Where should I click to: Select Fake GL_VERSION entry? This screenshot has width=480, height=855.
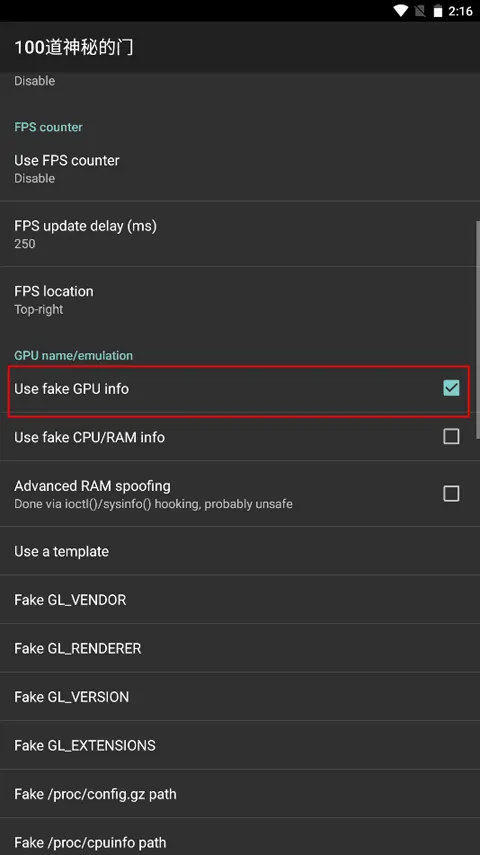[x=240, y=697]
